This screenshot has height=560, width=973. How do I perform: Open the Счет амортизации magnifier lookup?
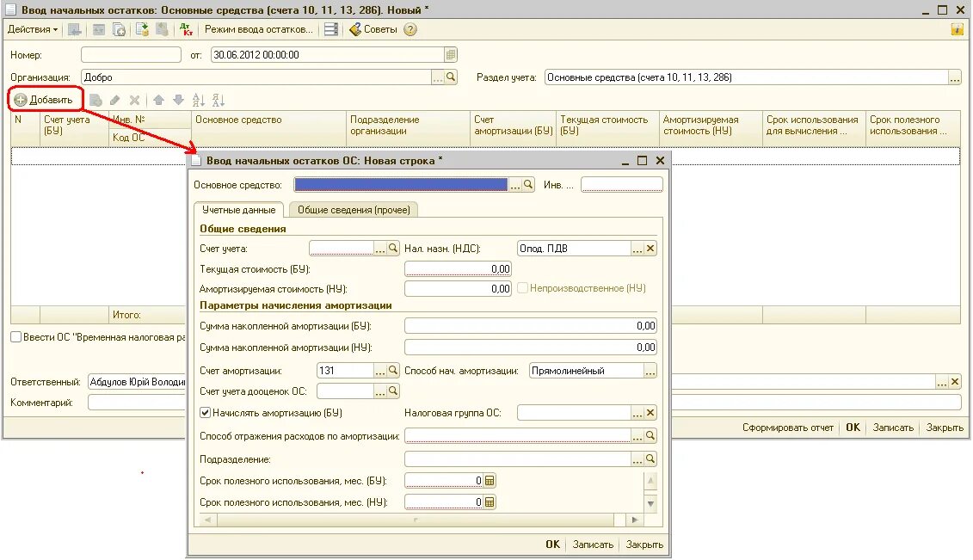click(393, 371)
